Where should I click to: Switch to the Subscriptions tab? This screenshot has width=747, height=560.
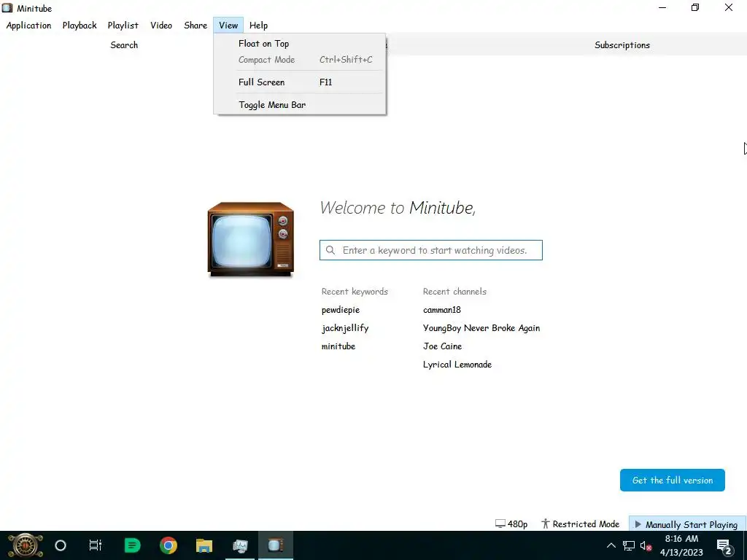point(622,44)
